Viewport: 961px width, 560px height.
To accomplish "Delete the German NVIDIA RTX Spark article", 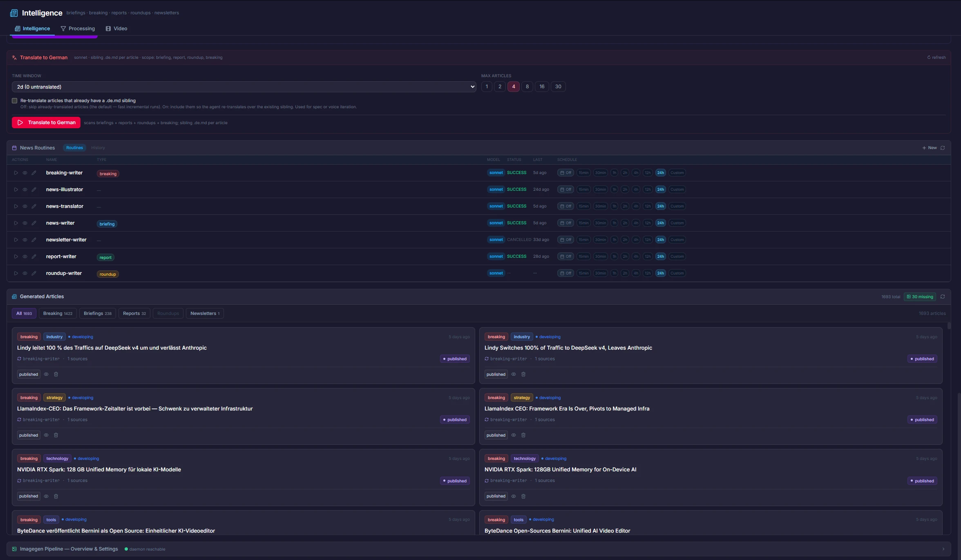I will 56,496.
